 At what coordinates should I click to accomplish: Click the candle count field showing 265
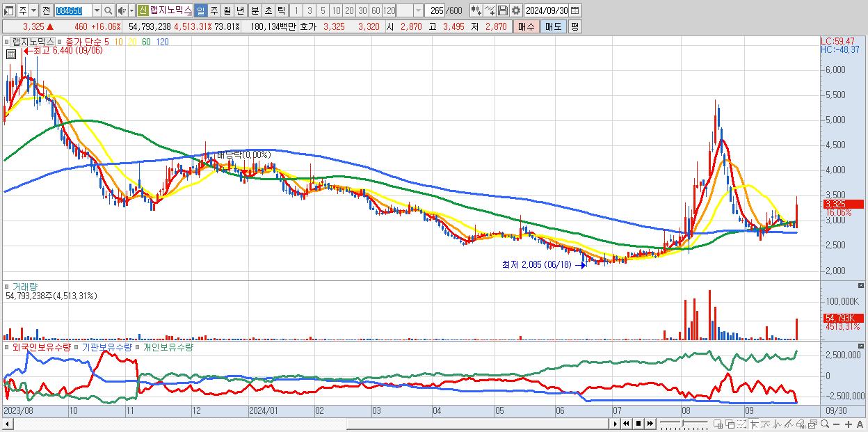pos(435,10)
